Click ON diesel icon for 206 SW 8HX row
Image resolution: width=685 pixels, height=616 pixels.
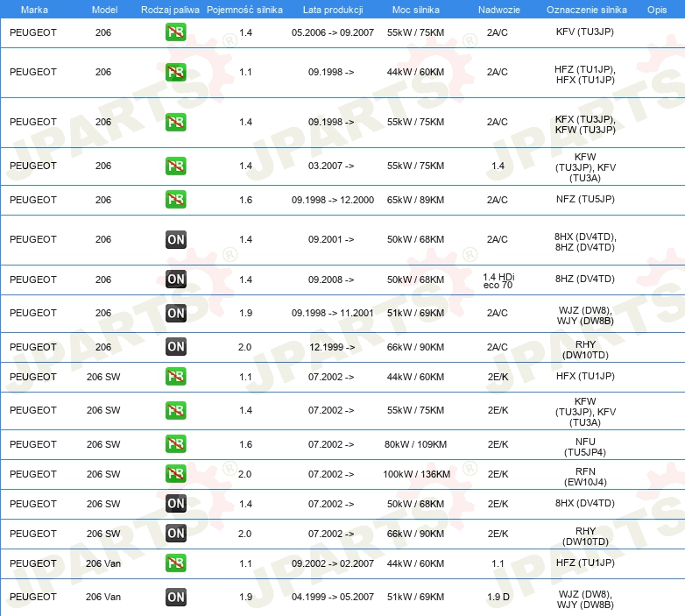pos(175,504)
